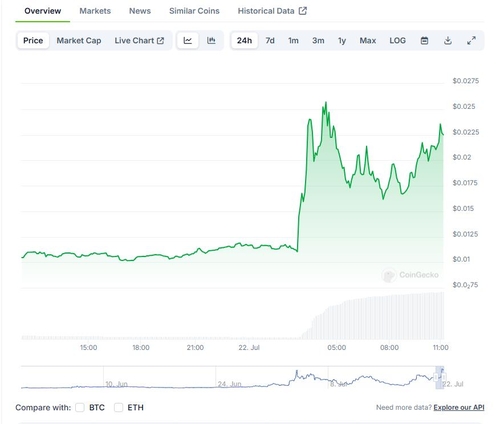Click the 22. Jul date axis label
Image resolution: width=500 pixels, height=424 pixels.
tap(249, 348)
